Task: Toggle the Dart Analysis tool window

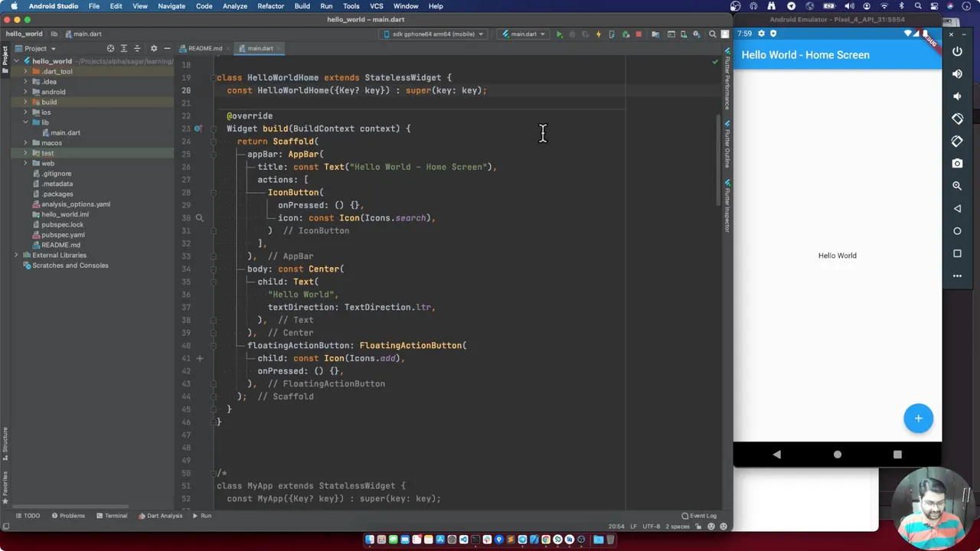Action: click(161, 516)
